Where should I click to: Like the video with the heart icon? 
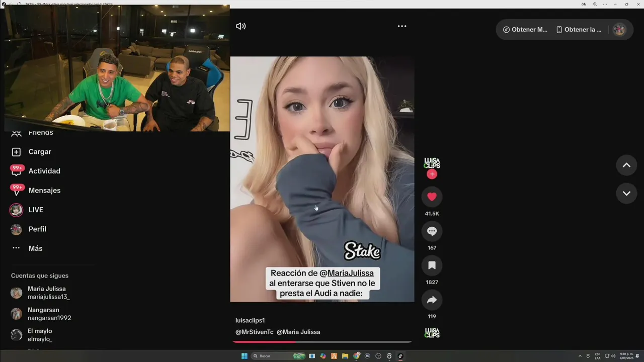coord(432,197)
